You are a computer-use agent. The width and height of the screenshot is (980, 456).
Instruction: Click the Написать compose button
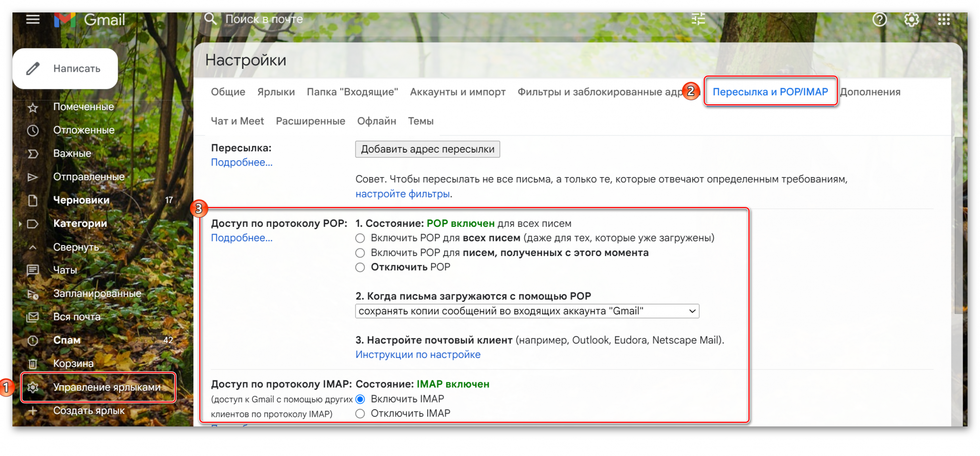click(x=65, y=68)
